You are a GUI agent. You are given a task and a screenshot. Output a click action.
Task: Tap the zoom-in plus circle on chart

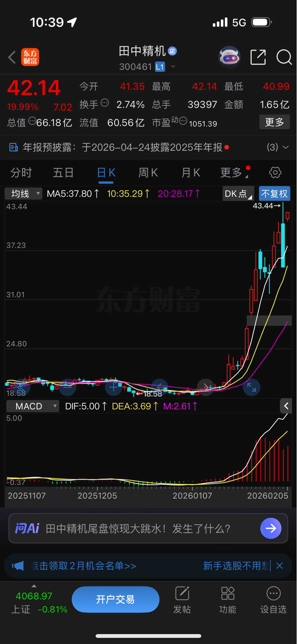113,387
